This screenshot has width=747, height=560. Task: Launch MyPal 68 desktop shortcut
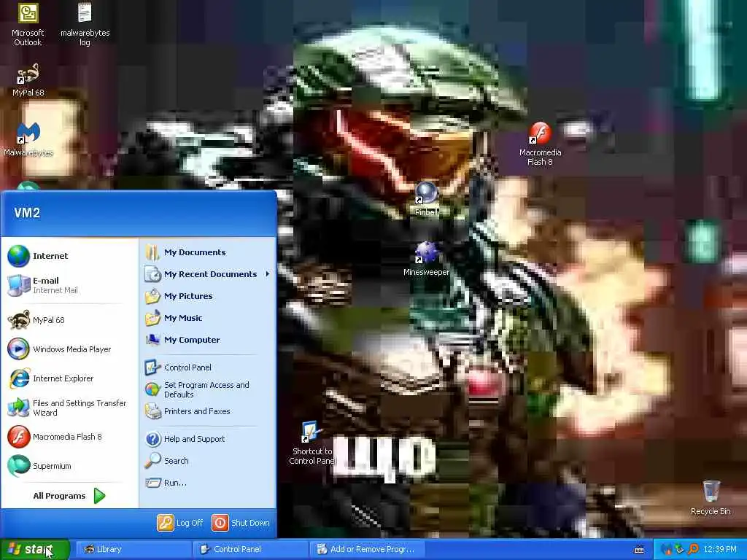pyautogui.click(x=28, y=80)
